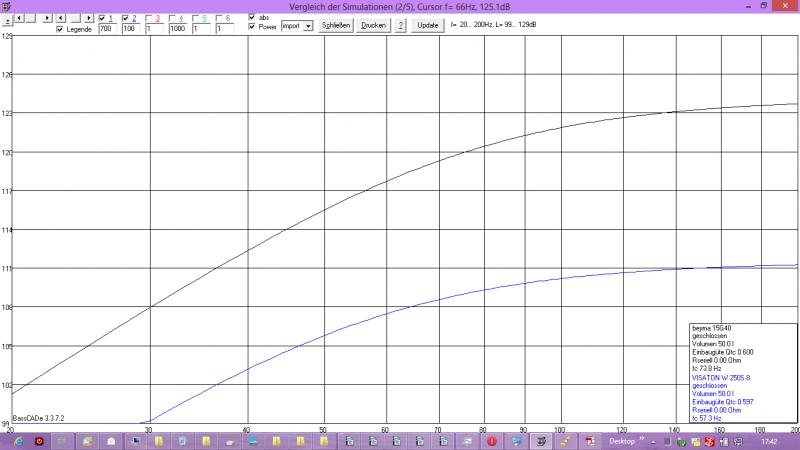This screenshot has height=450, width=800.
Task: Toggle the Power checkbox
Action: [252, 27]
